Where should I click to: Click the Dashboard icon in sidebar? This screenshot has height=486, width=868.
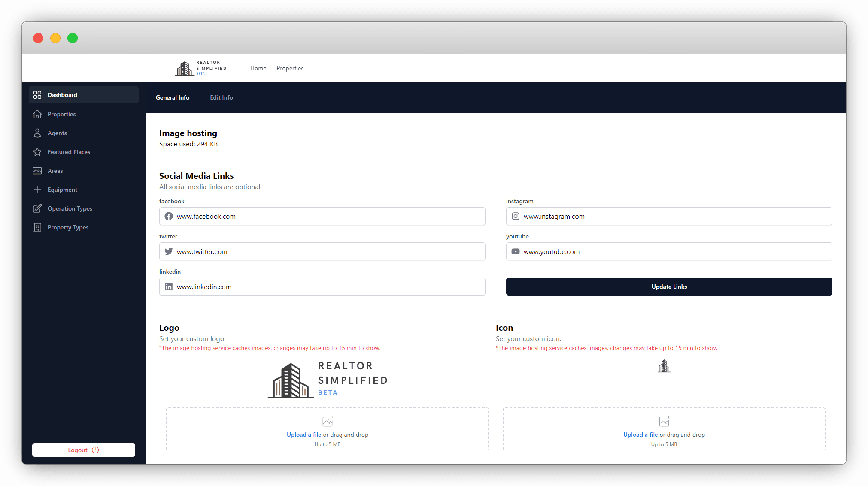click(38, 95)
